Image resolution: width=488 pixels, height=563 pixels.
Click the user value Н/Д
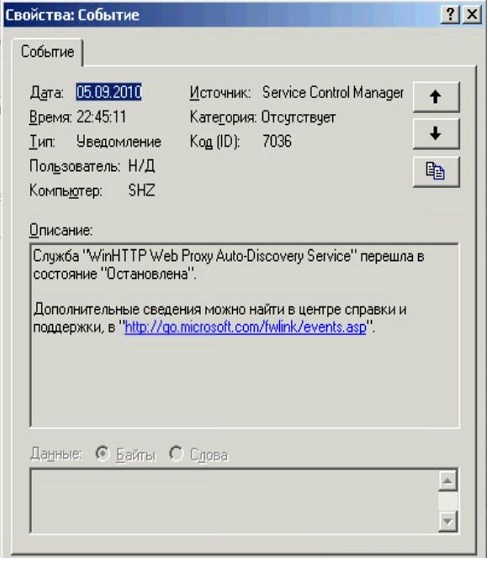tap(141, 166)
